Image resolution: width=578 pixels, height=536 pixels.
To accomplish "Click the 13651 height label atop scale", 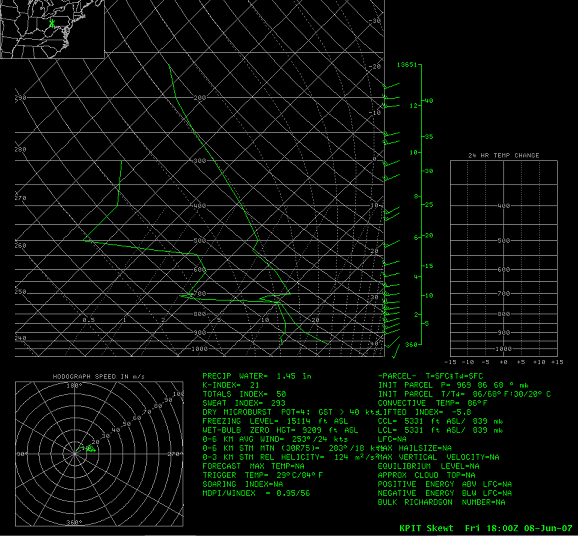I will point(407,65).
